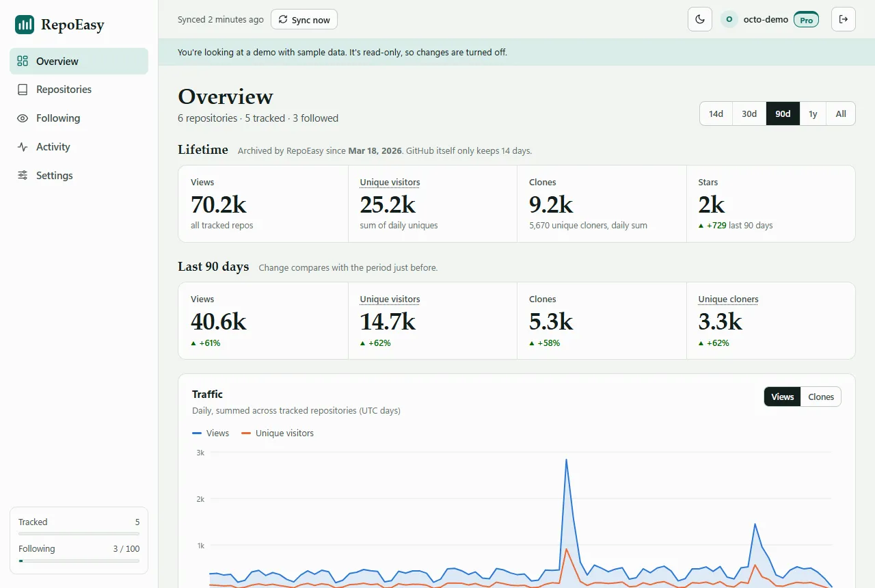This screenshot has height=588, width=875.
Task: Select the 14d time range
Action: tap(716, 113)
